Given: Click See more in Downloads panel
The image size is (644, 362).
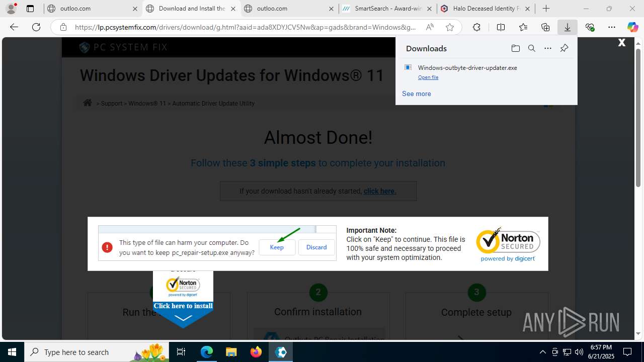Looking at the screenshot, I should click(x=417, y=94).
